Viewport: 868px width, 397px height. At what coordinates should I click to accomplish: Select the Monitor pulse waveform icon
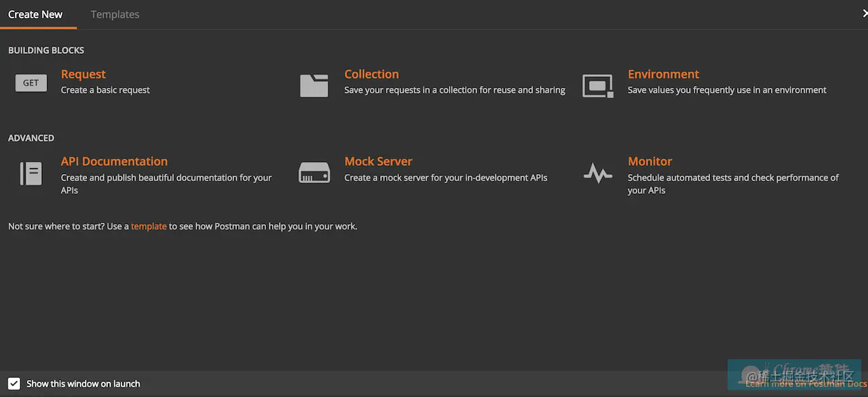(x=598, y=174)
